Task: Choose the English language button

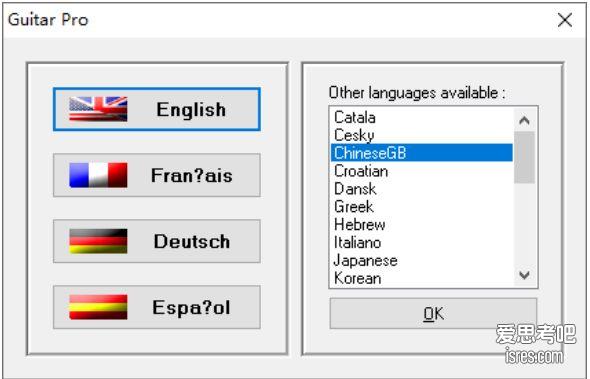Action: [x=157, y=110]
